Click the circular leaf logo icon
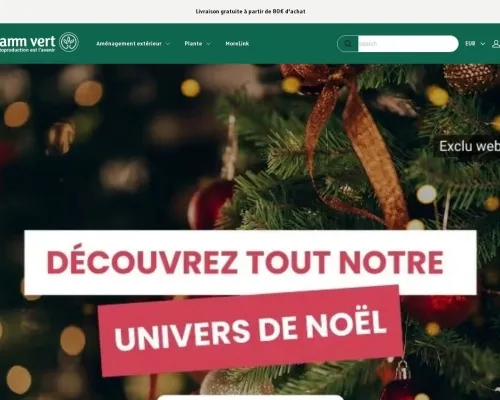The width and height of the screenshot is (500, 400). coord(69,42)
